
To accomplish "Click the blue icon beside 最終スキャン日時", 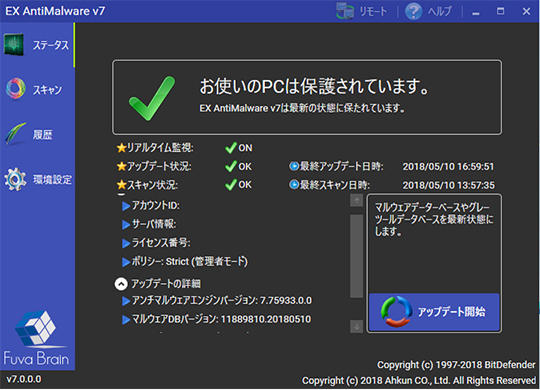I will point(294,185).
